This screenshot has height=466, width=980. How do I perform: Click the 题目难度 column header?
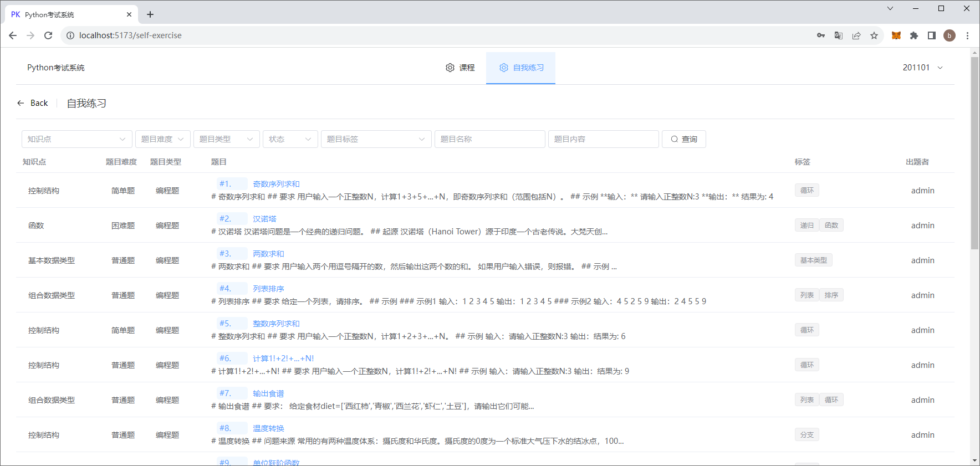[x=121, y=162]
